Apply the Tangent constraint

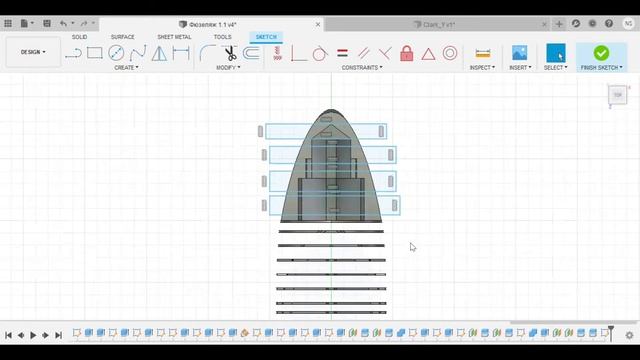[320, 53]
